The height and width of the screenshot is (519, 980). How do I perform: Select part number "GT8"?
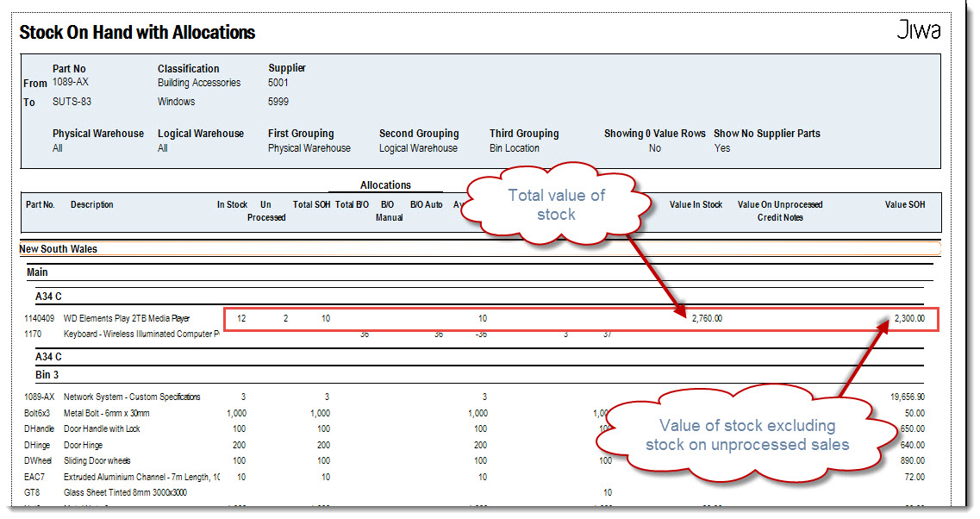[32, 493]
